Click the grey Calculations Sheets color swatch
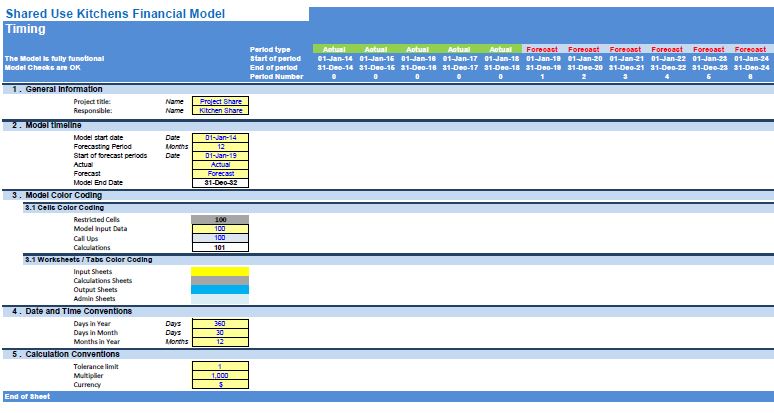 click(x=220, y=280)
